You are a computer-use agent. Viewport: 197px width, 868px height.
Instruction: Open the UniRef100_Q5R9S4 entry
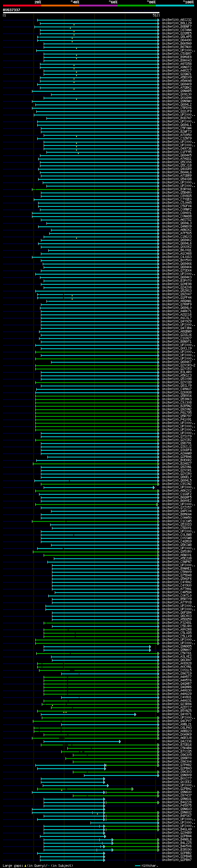click(x=177, y=396)
